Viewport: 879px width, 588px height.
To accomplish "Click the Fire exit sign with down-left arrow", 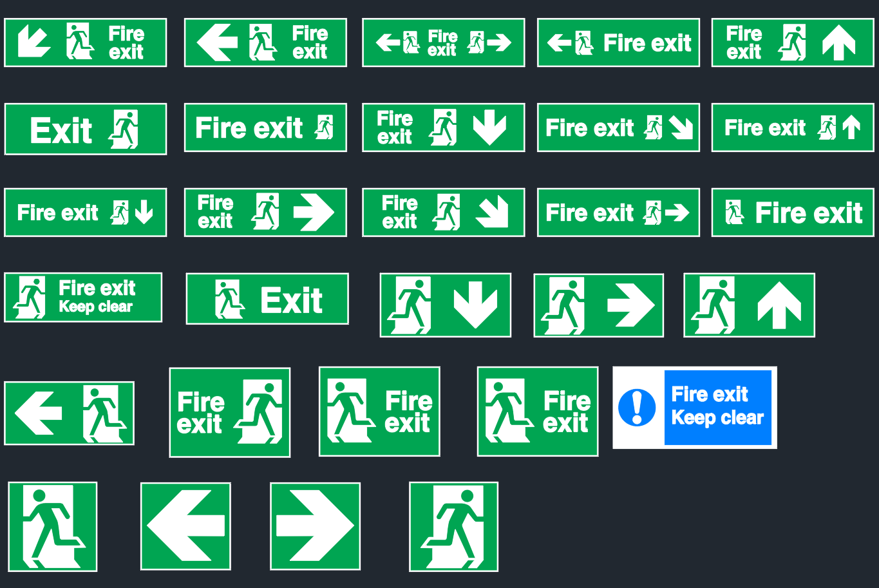I will [86, 43].
